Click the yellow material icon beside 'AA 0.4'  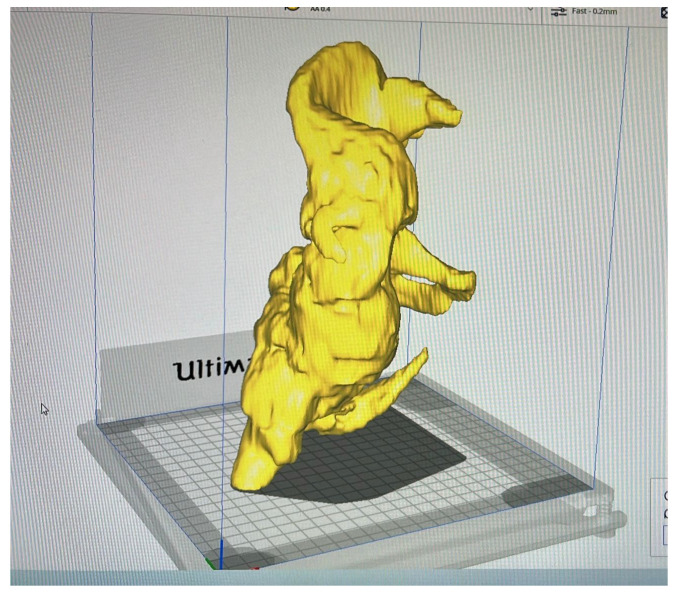[293, 8]
